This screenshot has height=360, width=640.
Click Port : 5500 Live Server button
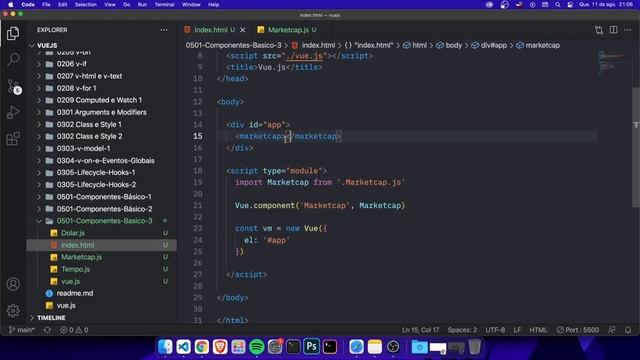(x=578, y=330)
